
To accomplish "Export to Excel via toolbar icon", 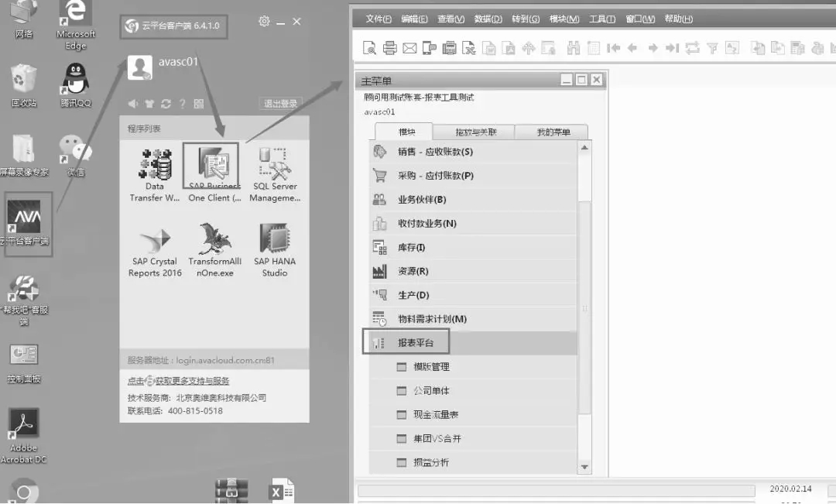I will tap(468, 48).
